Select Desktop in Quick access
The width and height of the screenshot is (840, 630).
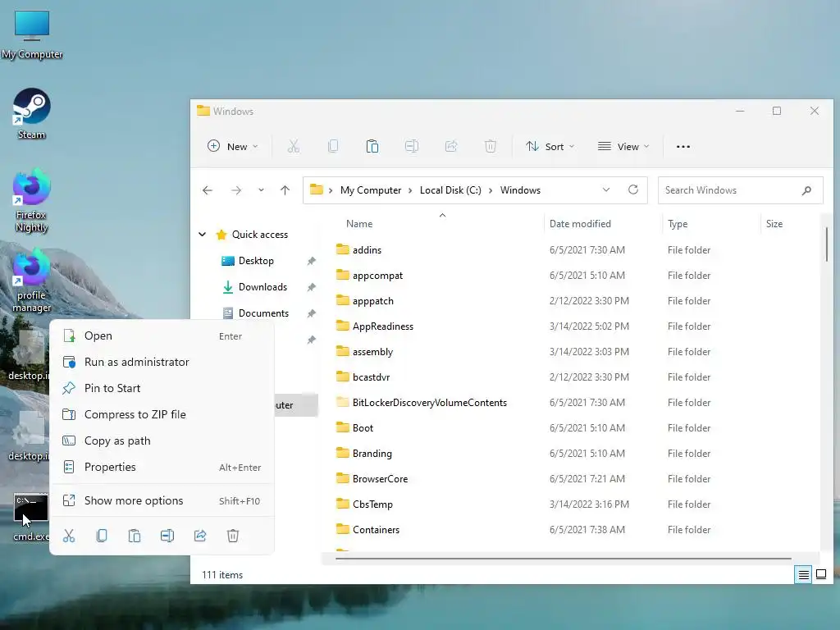coord(256,261)
